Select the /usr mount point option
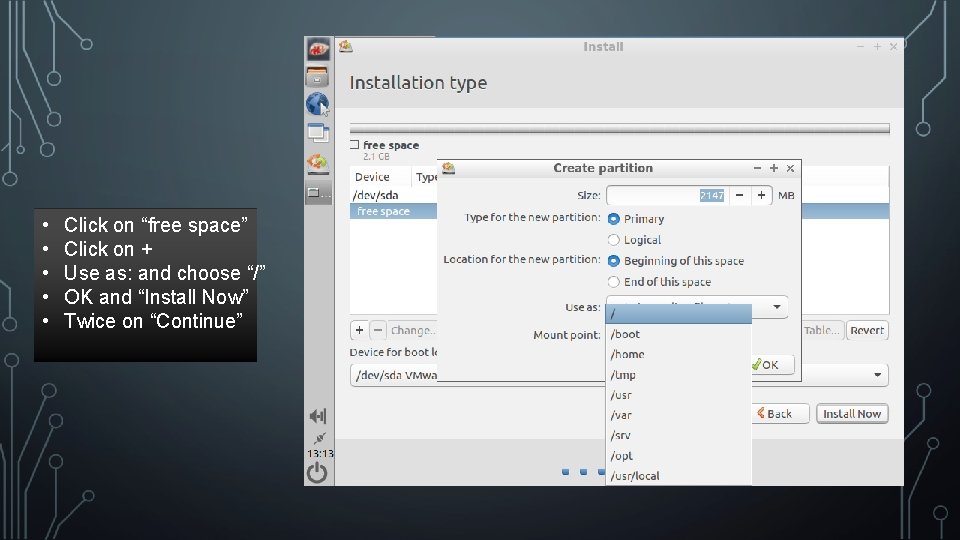The image size is (960, 540). click(678, 395)
